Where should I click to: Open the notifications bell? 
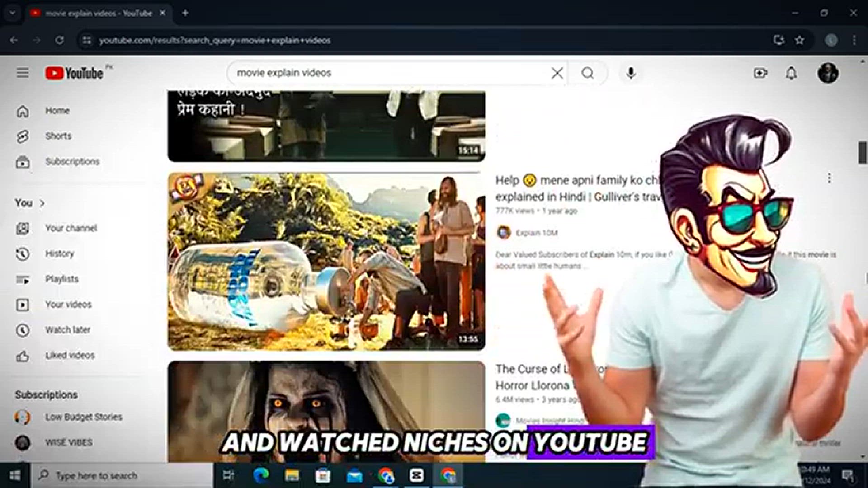(x=791, y=73)
